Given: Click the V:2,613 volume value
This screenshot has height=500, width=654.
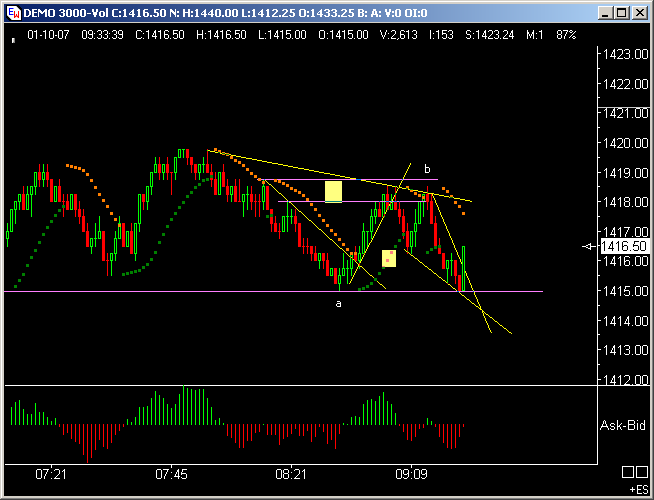Looking at the screenshot, I should click(x=399, y=35).
